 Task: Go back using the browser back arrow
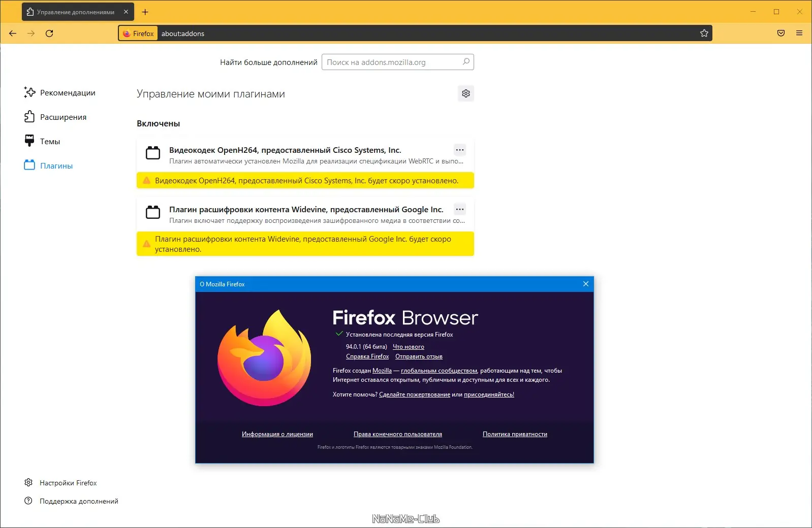[13, 34]
